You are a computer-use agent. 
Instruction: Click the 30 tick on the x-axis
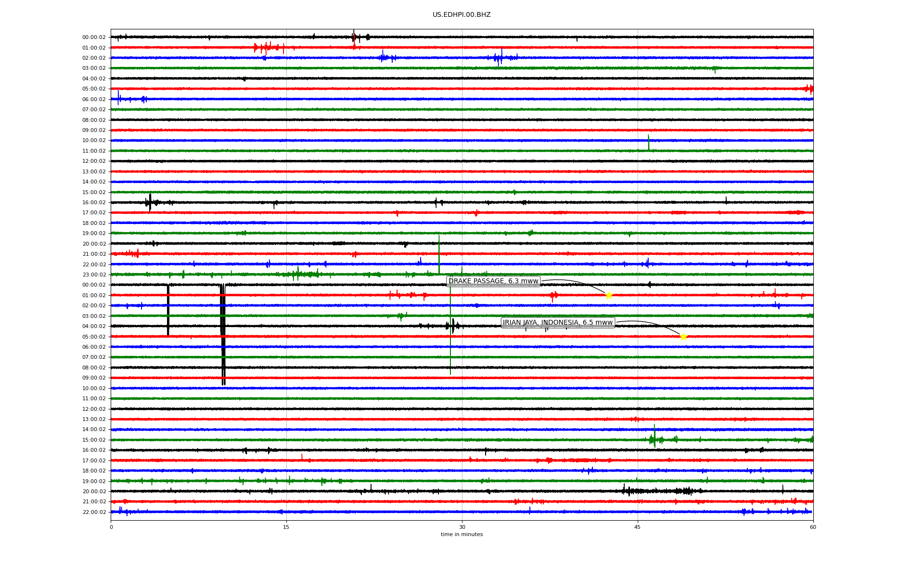pos(462,527)
